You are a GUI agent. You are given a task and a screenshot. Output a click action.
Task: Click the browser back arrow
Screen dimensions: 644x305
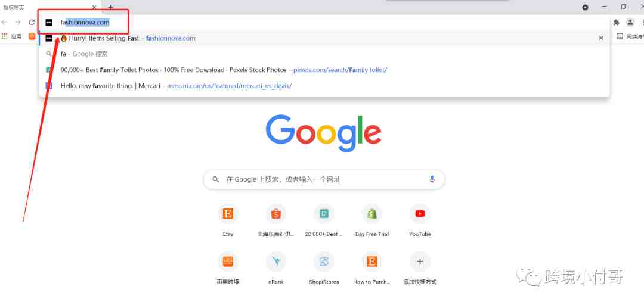click(x=4, y=22)
